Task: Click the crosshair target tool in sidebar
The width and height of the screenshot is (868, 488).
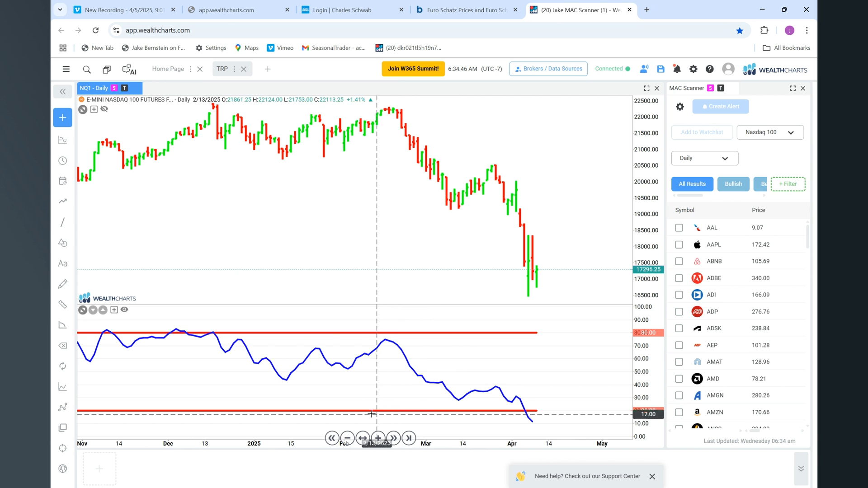Action: (x=63, y=448)
